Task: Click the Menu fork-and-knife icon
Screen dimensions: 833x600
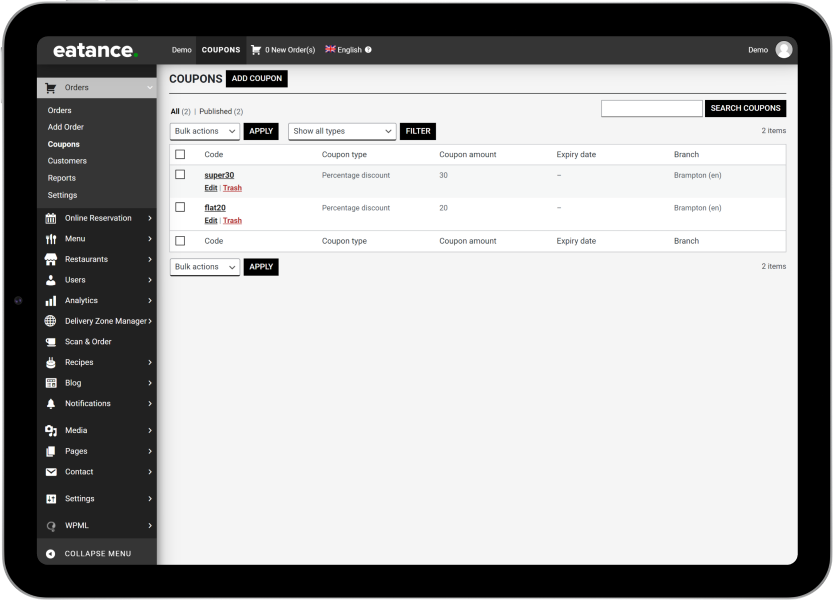Action: [51, 239]
